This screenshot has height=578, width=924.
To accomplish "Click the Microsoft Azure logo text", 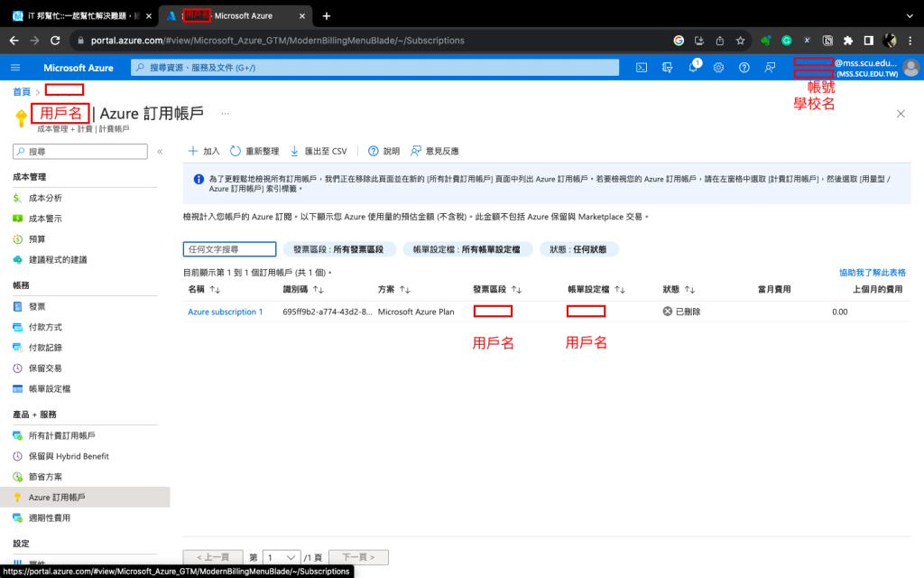I will [79, 68].
